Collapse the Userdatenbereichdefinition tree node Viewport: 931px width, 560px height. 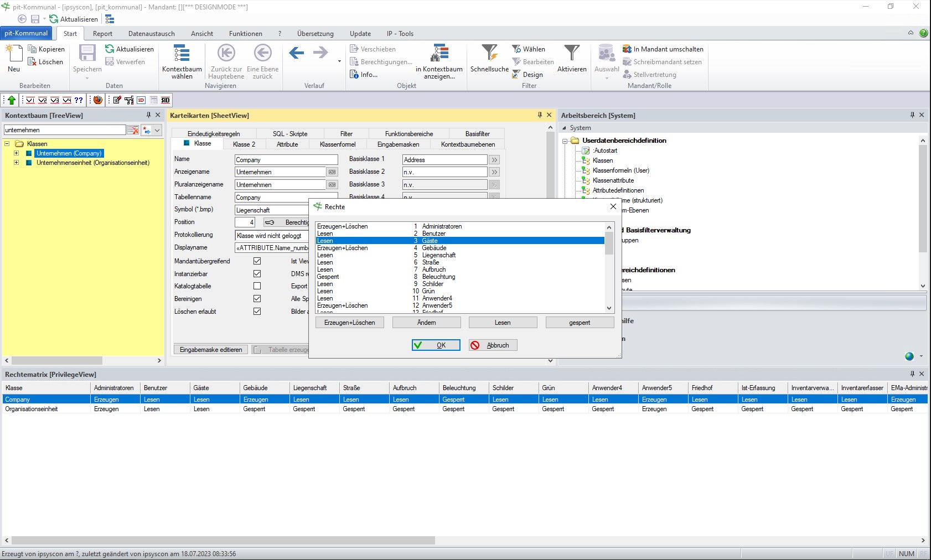tap(565, 141)
